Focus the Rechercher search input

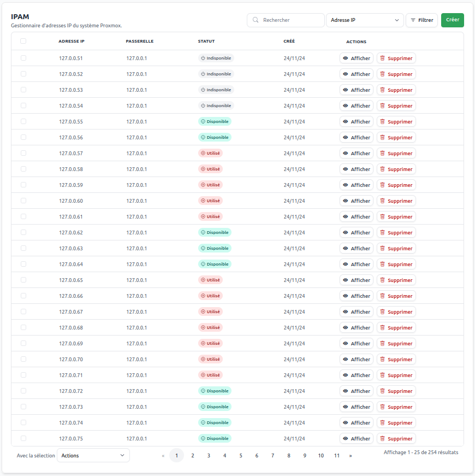292,20
